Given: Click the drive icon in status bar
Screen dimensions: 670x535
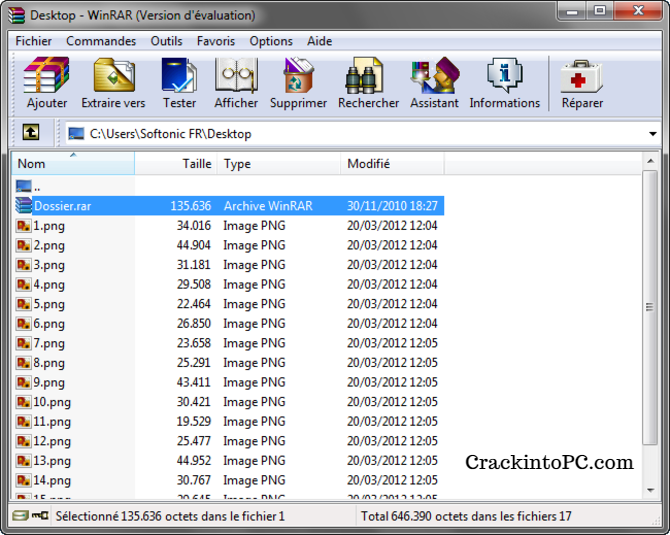Looking at the screenshot, I should [20, 516].
